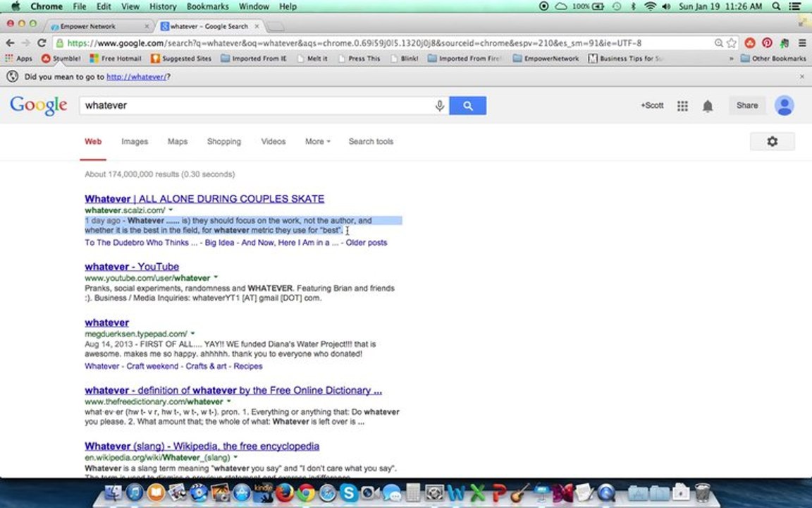This screenshot has height=508, width=812.
Task: Expand arrow next to en.wikipedia.org result
Action: tap(235, 458)
